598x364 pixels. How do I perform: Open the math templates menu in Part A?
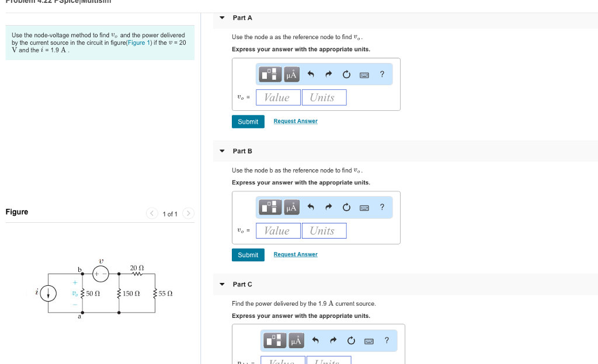point(270,74)
